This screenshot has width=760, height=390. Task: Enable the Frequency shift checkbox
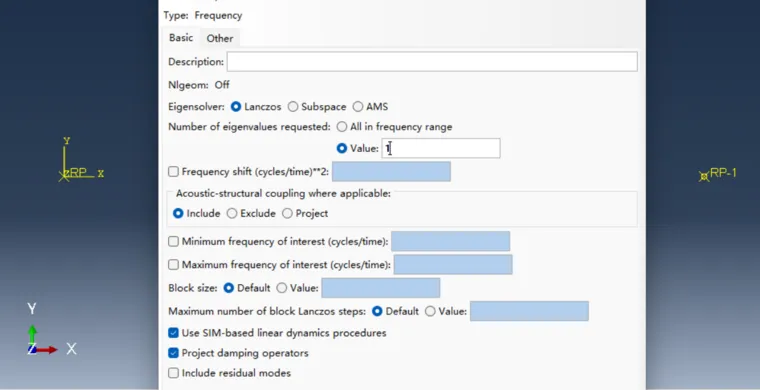pos(174,172)
